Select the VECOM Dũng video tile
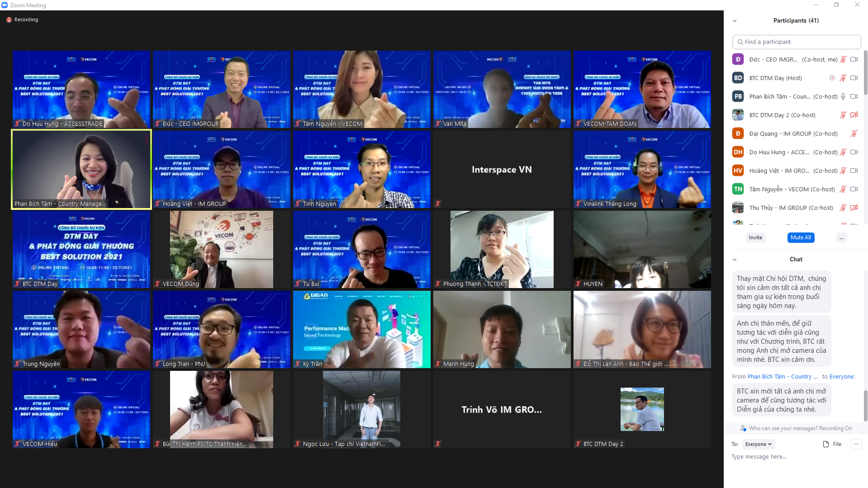Image resolution: width=868 pixels, height=488 pixels. (222, 250)
